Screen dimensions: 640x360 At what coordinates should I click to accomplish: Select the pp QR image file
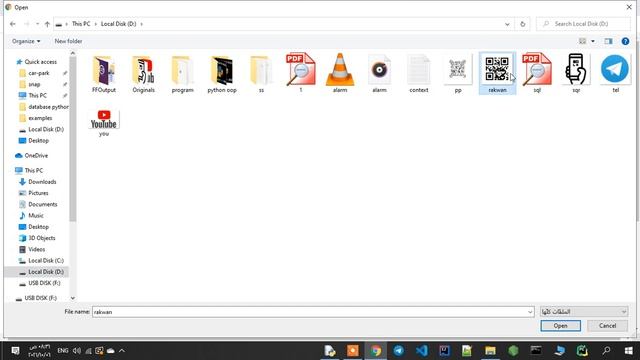click(x=458, y=73)
